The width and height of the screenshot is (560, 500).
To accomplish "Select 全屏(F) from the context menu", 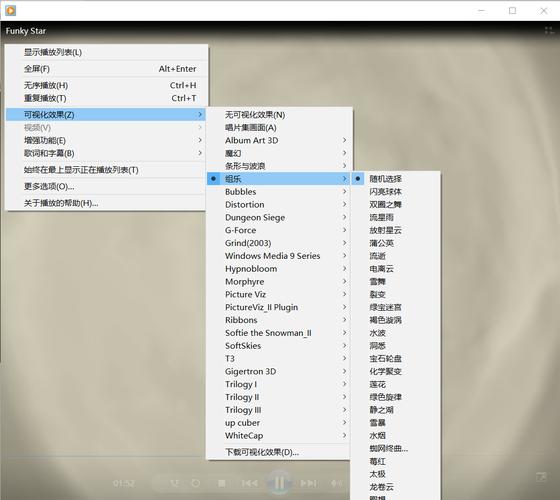I will 106,69.
